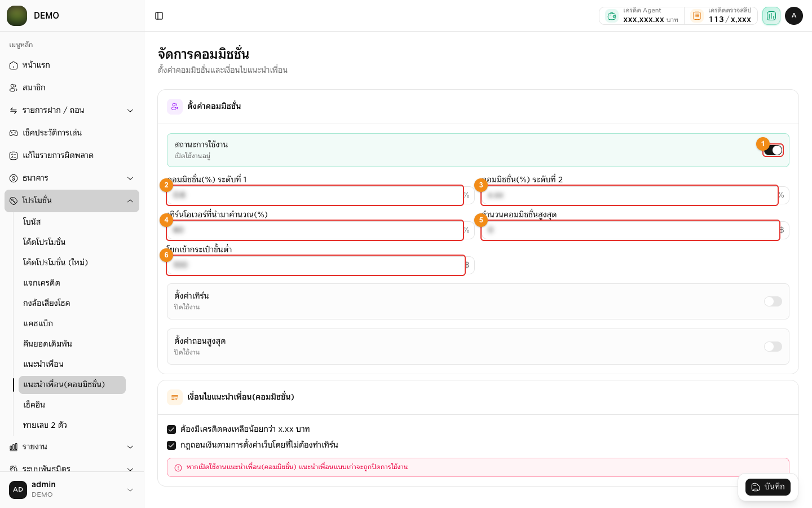
Task: Expand the รายงาน menu chevron
Action: (130, 447)
